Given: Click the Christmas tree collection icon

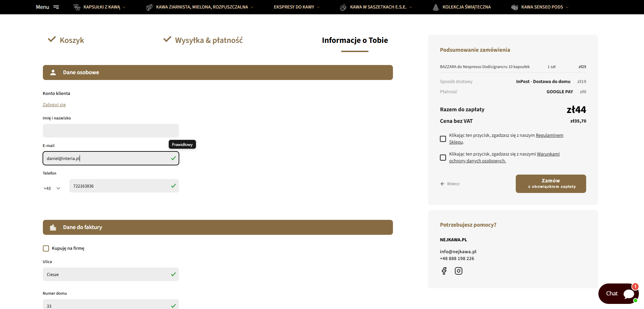Looking at the screenshot, I should tap(435, 7).
